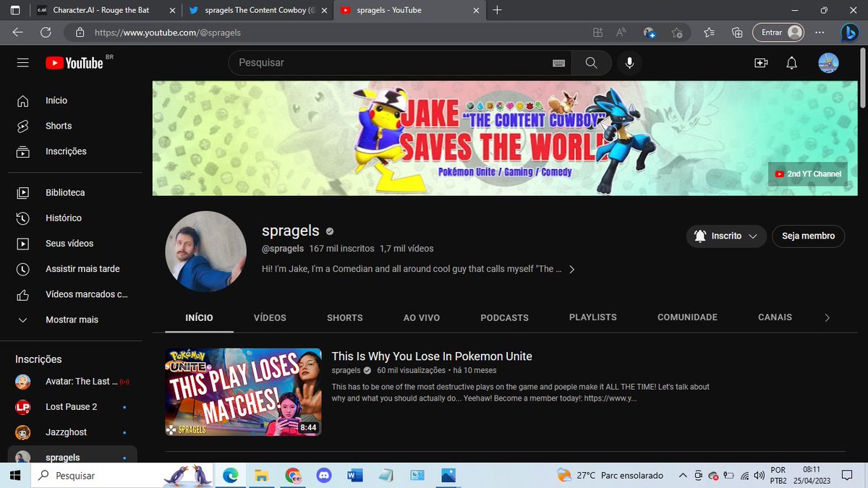The height and width of the screenshot is (488, 868).
Task: Open the 2nd YT Channel banner link
Action: pos(807,174)
